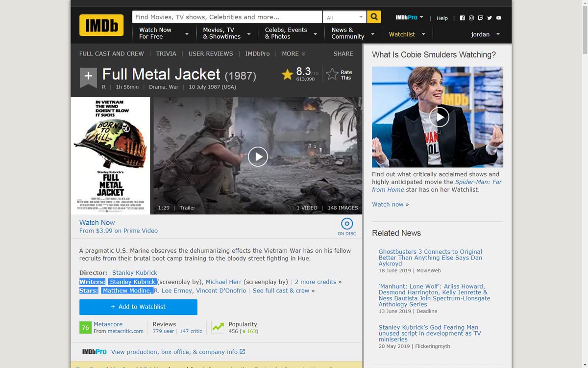588x368 pixels.
Task: Click From $3.99 on Prime Video
Action: pos(119,231)
